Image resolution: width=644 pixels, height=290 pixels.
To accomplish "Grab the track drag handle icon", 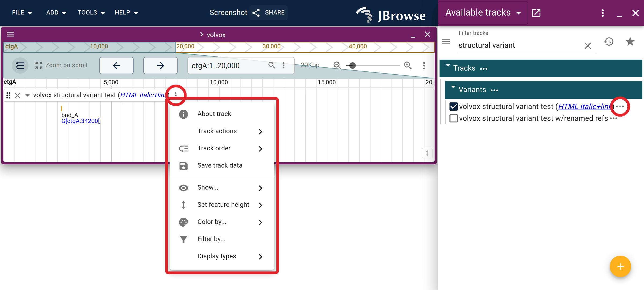I will point(8,95).
